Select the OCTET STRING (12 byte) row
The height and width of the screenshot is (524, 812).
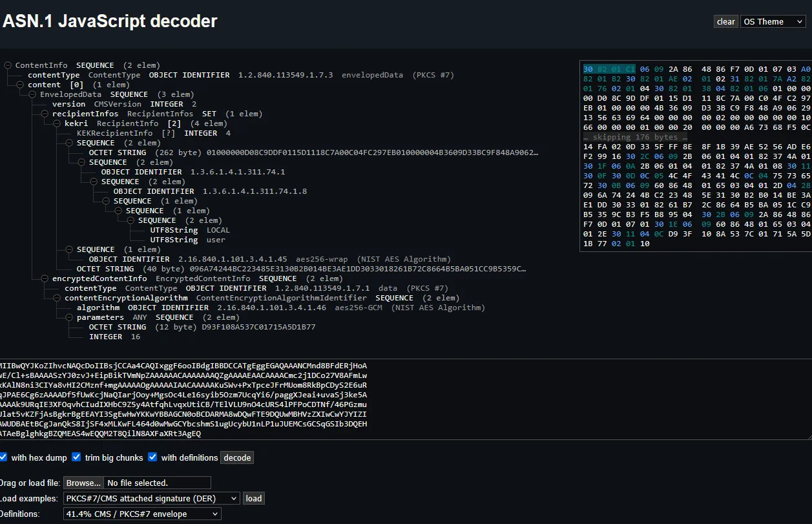pyautogui.click(x=202, y=327)
